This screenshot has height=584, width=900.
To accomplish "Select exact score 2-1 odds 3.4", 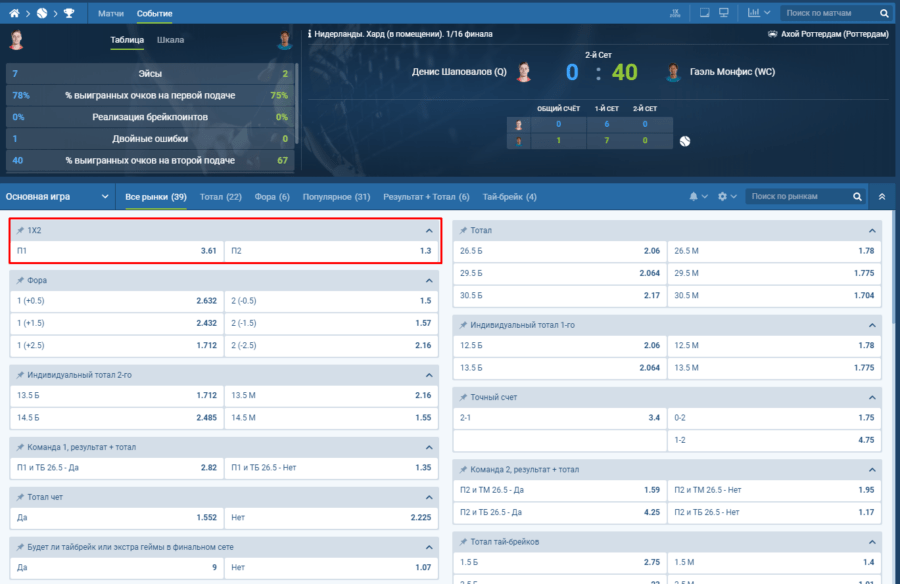I will (x=559, y=417).
